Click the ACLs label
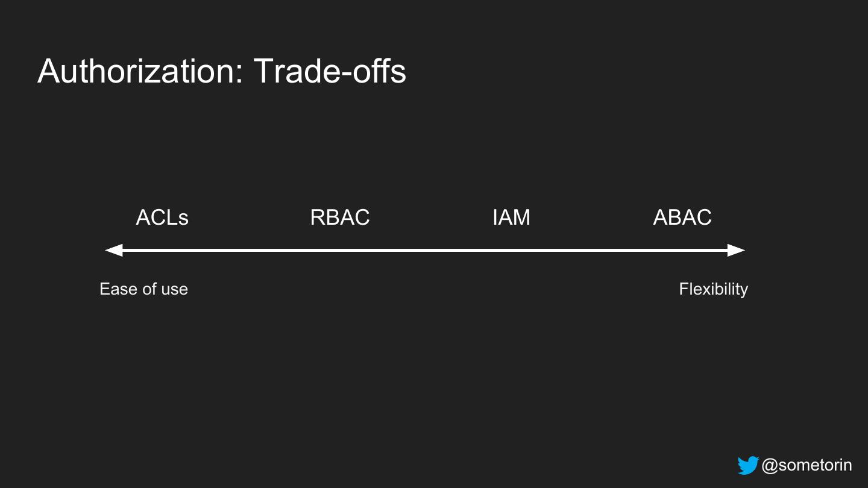Image resolution: width=868 pixels, height=488 pixels. 162,217
